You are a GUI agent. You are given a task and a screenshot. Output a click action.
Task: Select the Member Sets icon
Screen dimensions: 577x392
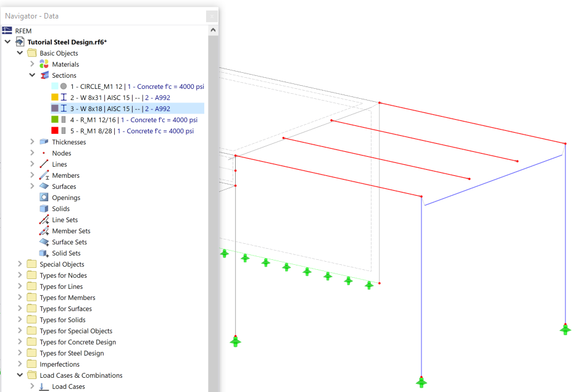tap(43, 230)
